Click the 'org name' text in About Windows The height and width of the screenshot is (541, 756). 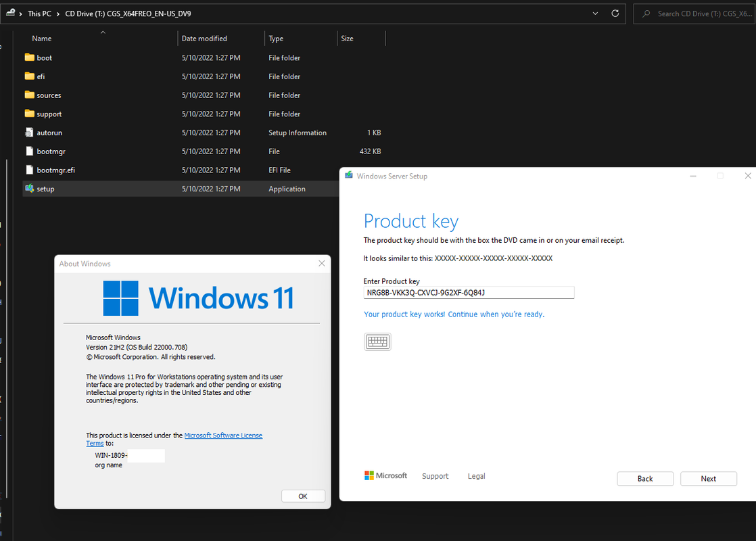click(108, 465)
